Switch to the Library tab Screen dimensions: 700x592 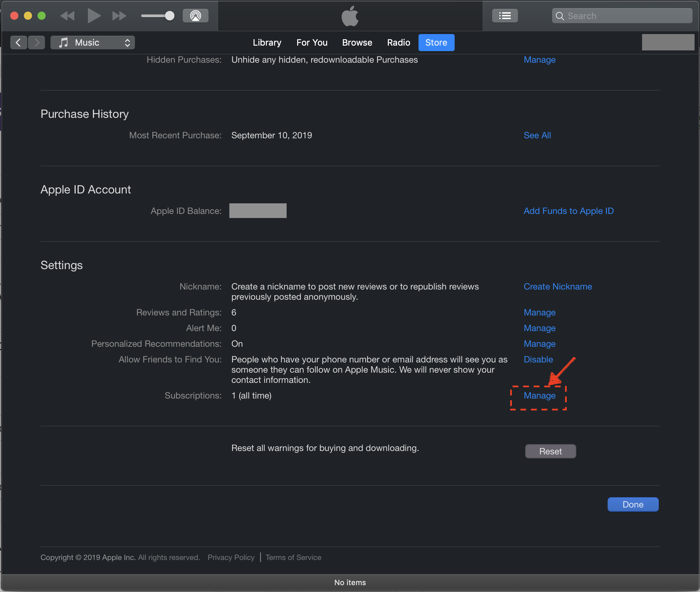tap(267, 43)
